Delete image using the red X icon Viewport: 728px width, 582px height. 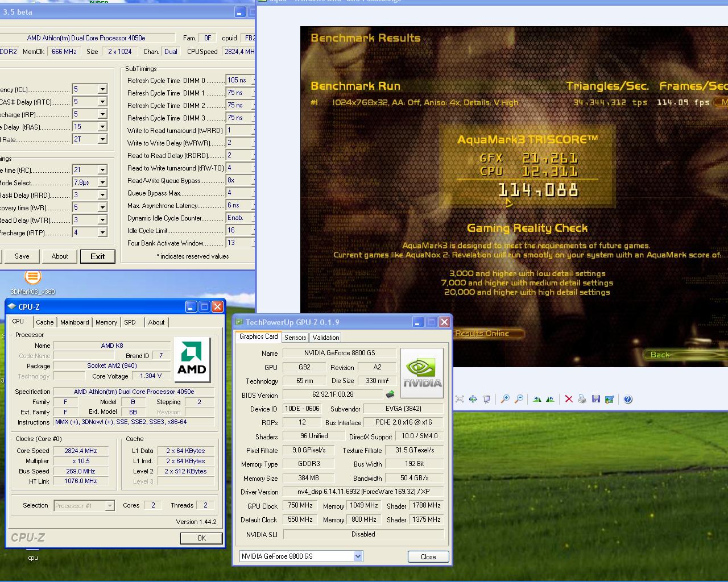tap(569, 399)
